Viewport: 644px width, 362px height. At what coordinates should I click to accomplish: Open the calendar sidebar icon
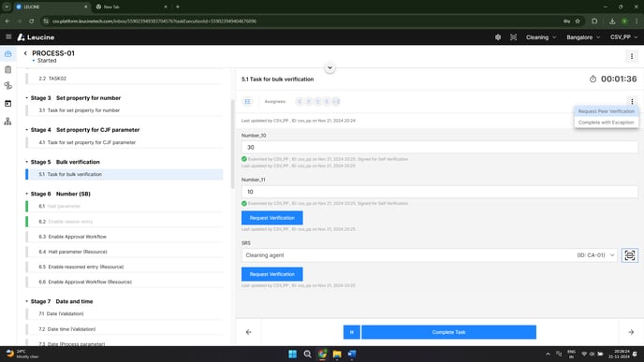7,104
